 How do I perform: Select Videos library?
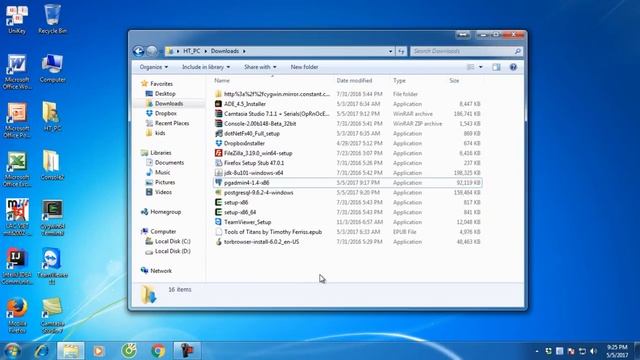(163, 192)
